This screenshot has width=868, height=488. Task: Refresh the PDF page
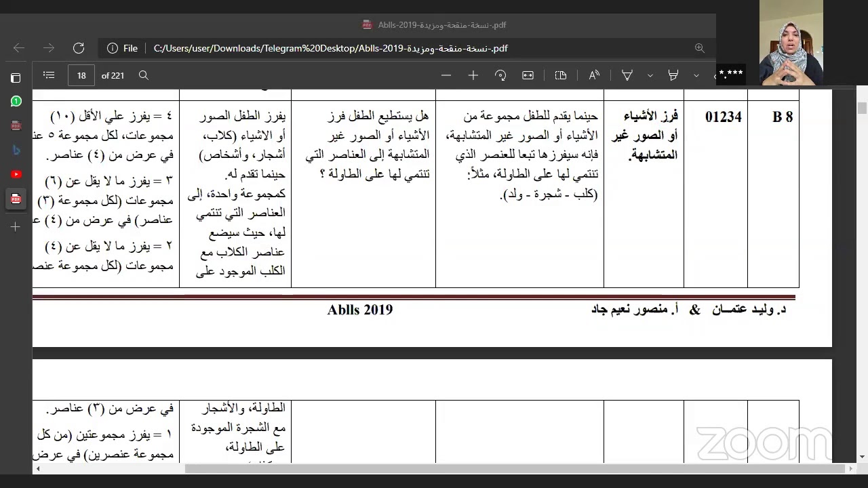pyautogui.click(x=79, y=48)
